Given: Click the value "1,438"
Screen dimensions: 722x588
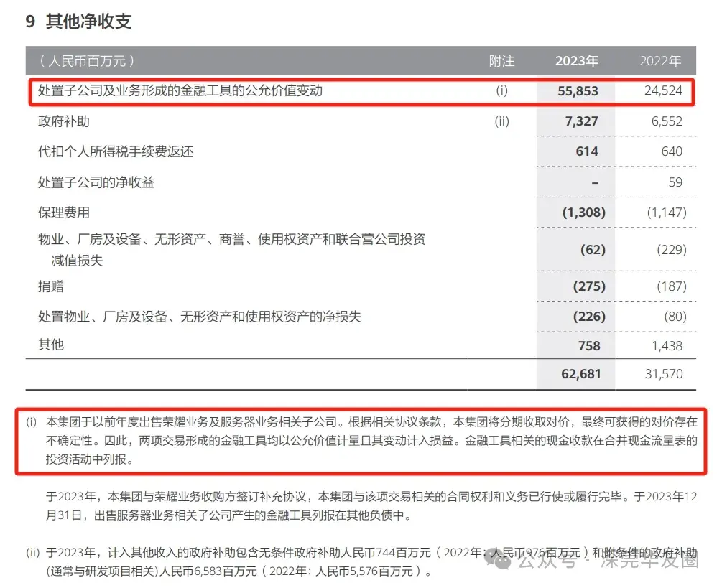Looking at the screenshot, I should click(x=667, y=346).
